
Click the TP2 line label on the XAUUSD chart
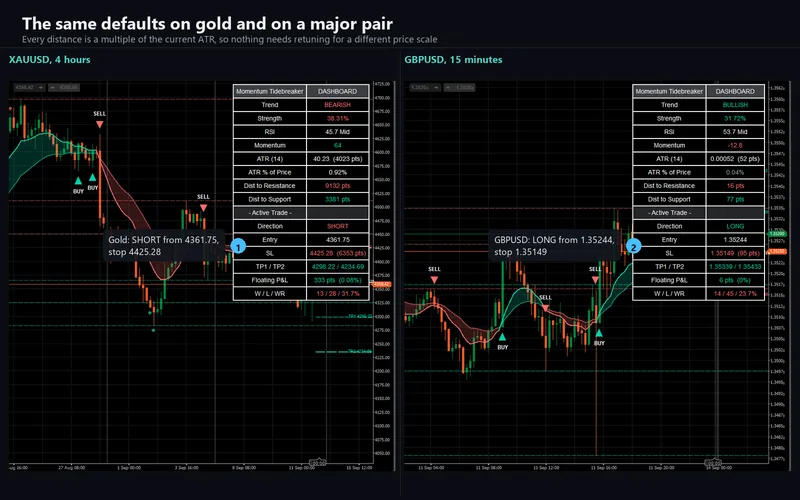pyautogui.click(x=360, y=352)
